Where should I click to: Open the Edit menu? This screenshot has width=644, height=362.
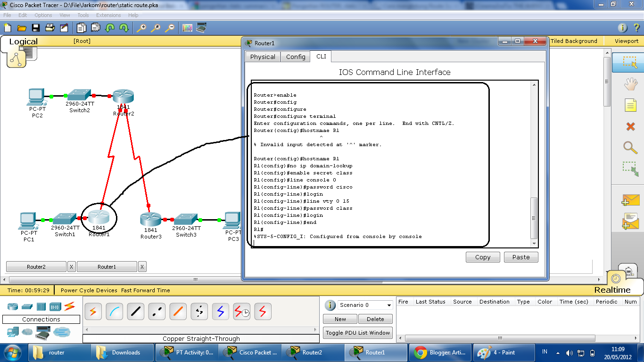pyautogui.click(x=23, y=15)
